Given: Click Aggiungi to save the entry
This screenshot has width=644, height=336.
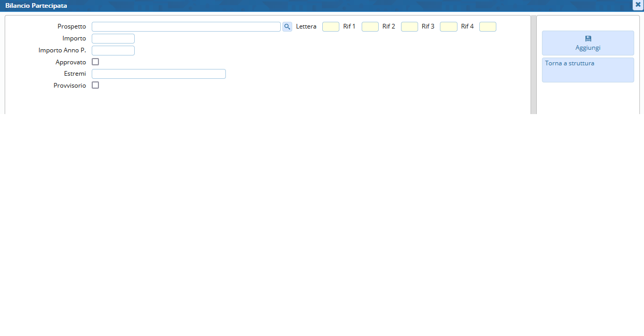Looking at the screenshot, I should pos(588,43).
